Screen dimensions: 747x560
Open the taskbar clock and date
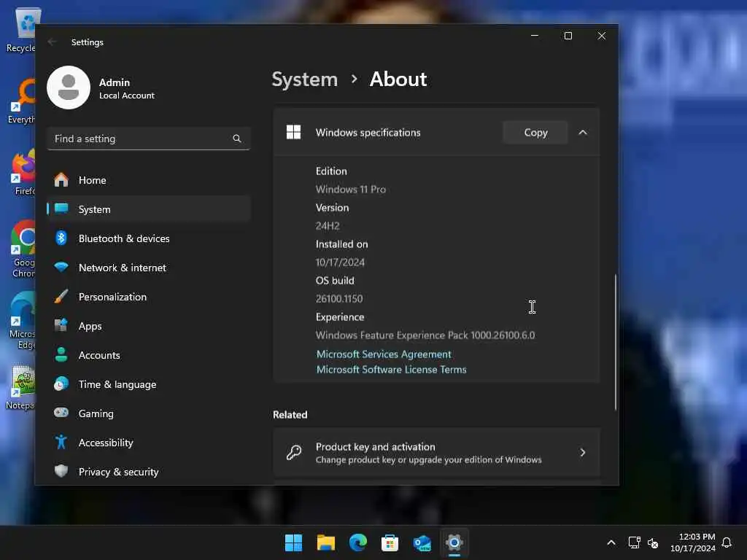pyautogui.click(x=693, y=542)
